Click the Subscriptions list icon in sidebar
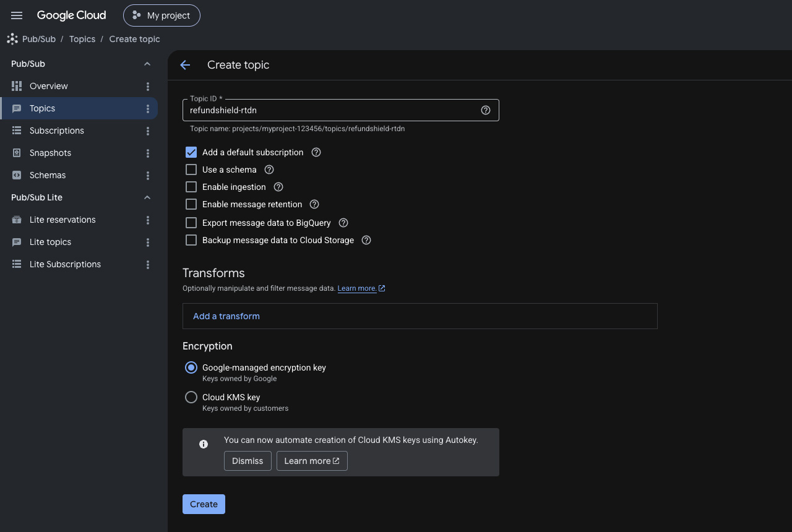 pos(17,131)
